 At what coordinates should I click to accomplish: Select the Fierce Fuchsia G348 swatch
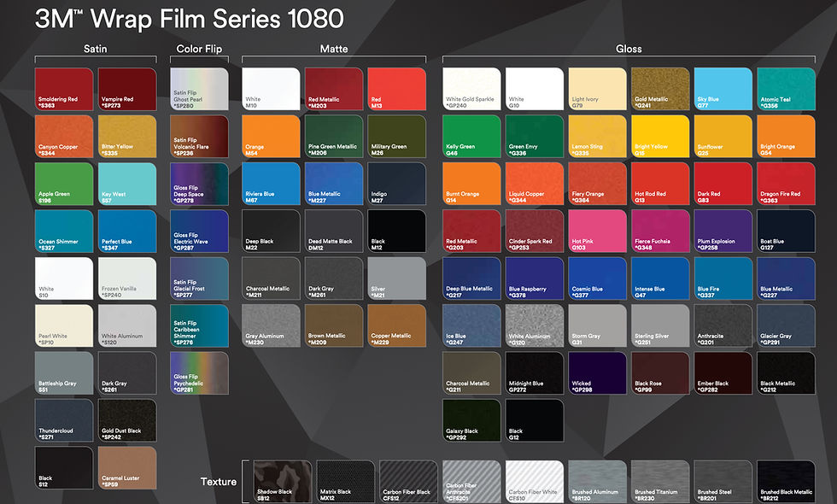pyautogui.click(x=660, y=231)
